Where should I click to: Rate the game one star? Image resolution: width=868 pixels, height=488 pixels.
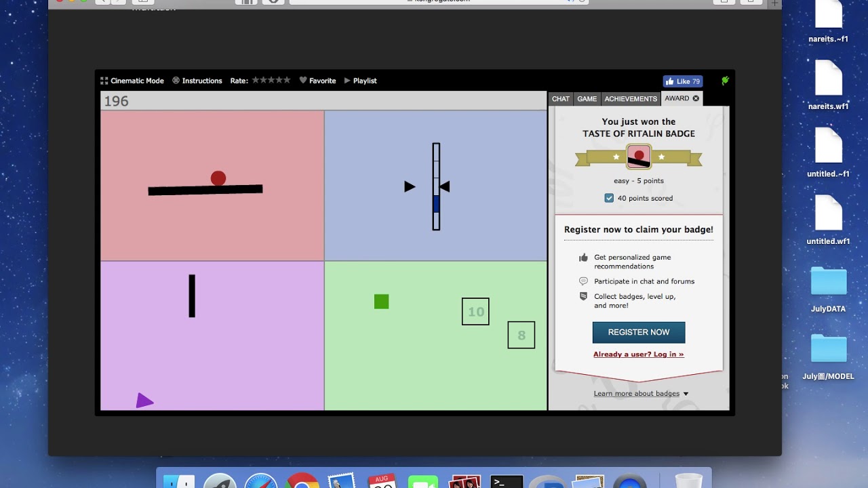[256, 80]
